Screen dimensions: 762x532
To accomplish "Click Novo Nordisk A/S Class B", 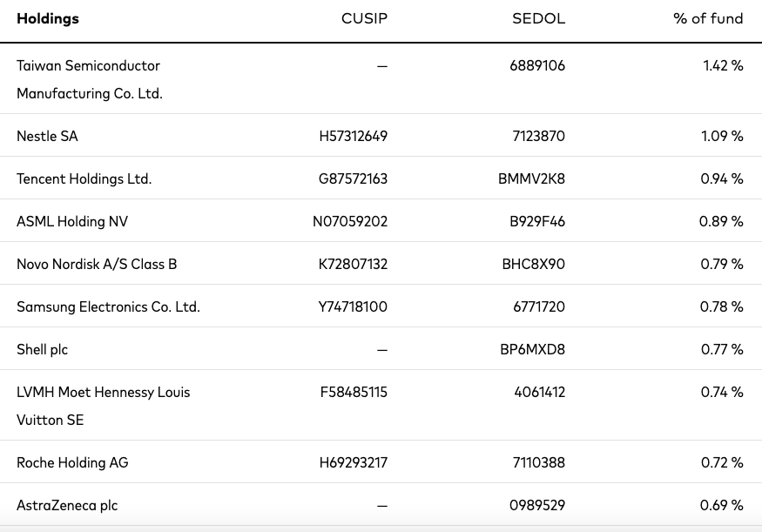I will 97,264.
